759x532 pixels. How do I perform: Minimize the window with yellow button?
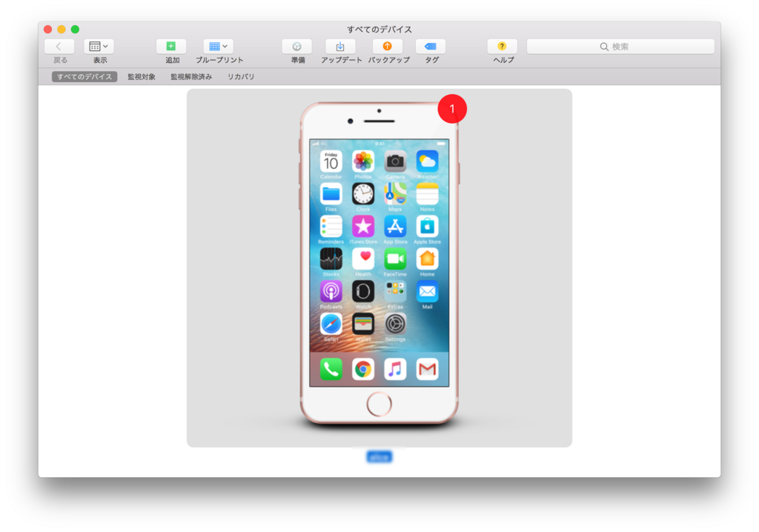click(62, 29)
